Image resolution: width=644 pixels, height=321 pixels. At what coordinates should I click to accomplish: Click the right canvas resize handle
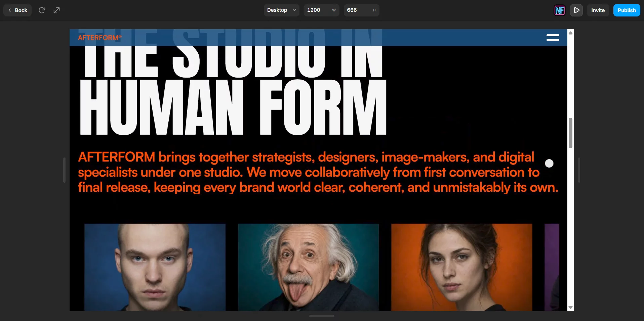pyautogui.click(x=579, y=170)
